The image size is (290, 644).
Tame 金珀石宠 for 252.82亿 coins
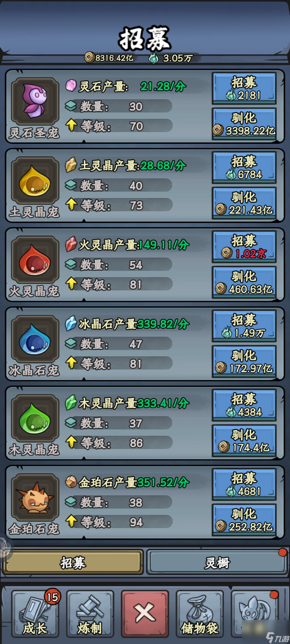(x=244, y=520)
